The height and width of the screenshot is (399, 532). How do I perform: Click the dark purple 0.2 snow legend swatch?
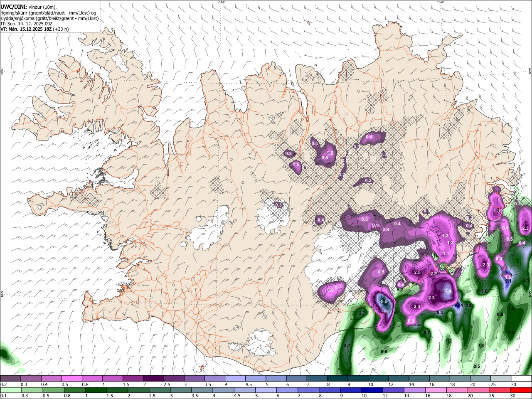10,379
